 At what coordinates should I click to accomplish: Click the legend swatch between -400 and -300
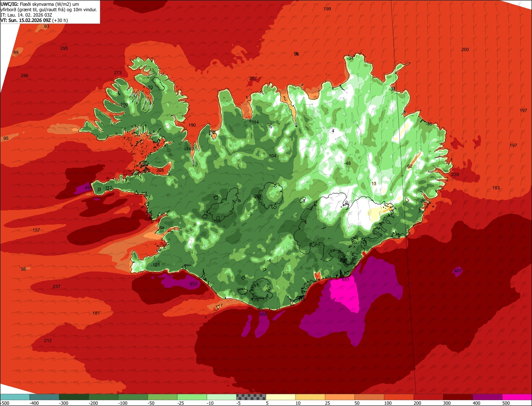coord(44,397)
